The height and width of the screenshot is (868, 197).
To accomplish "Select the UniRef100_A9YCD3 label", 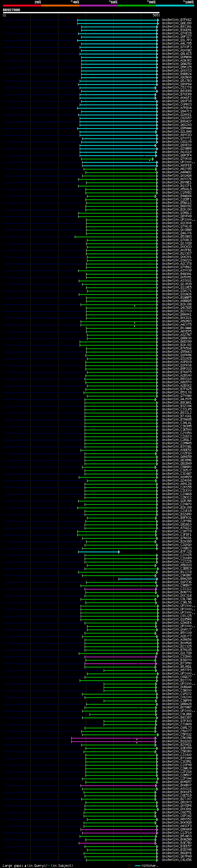I will tap(177, 135).
